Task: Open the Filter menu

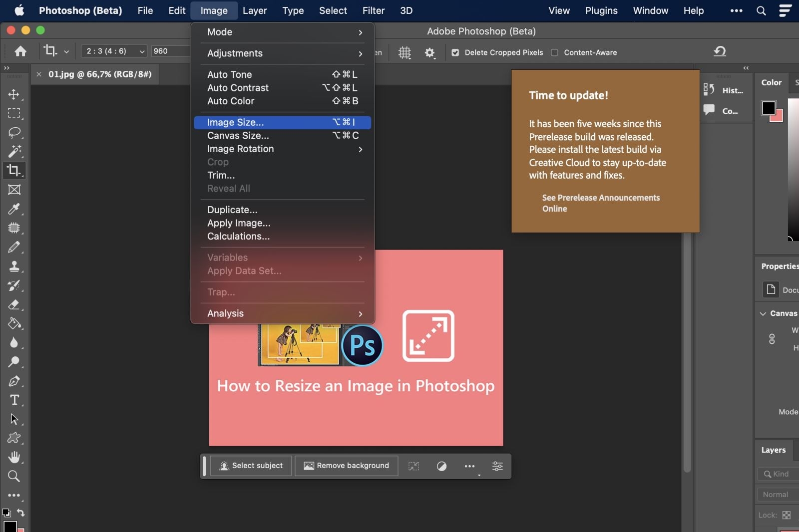Action: coord(374,10)
